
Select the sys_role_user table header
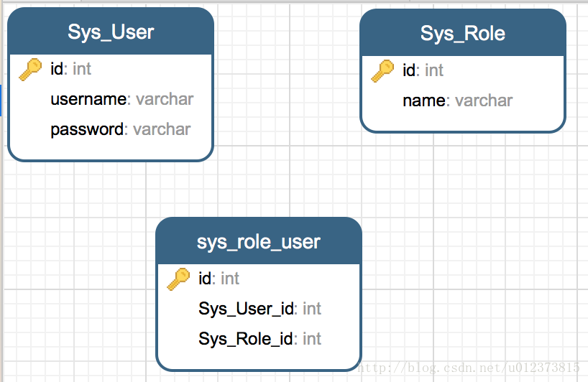(259, 241)
